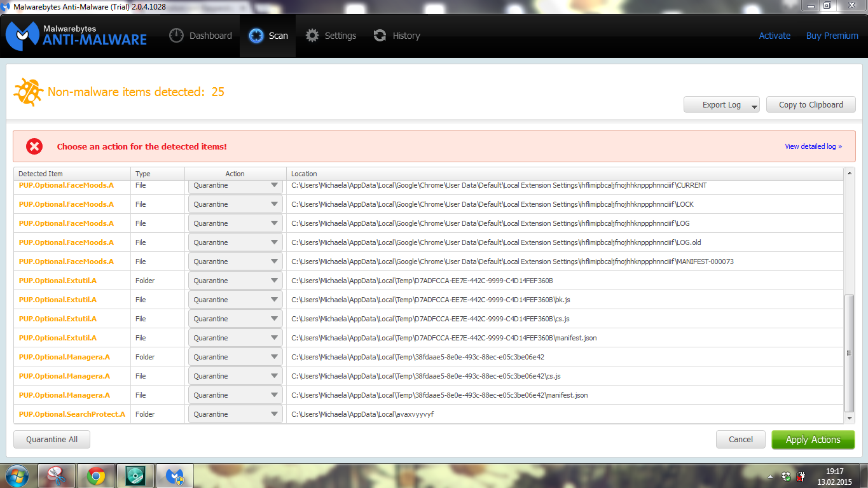
Task: Sort by Detected Item column header
Action: (72, 174)
